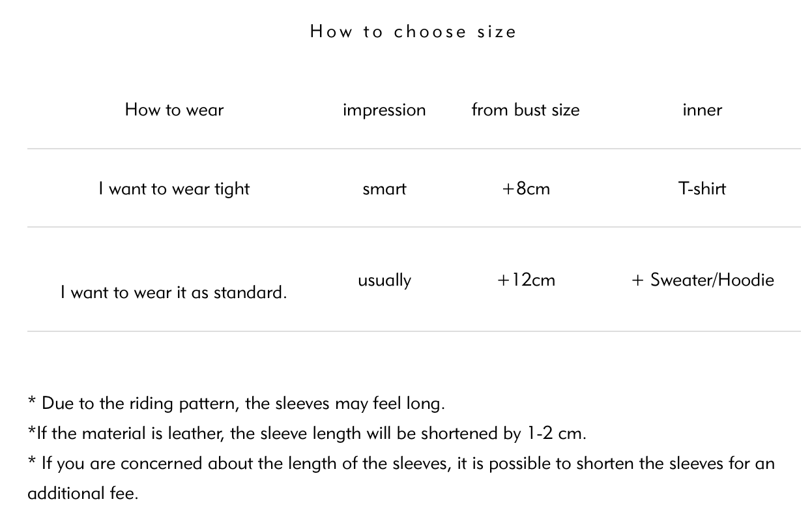Click the "How to choose size" heading

(x=413, y=32)
